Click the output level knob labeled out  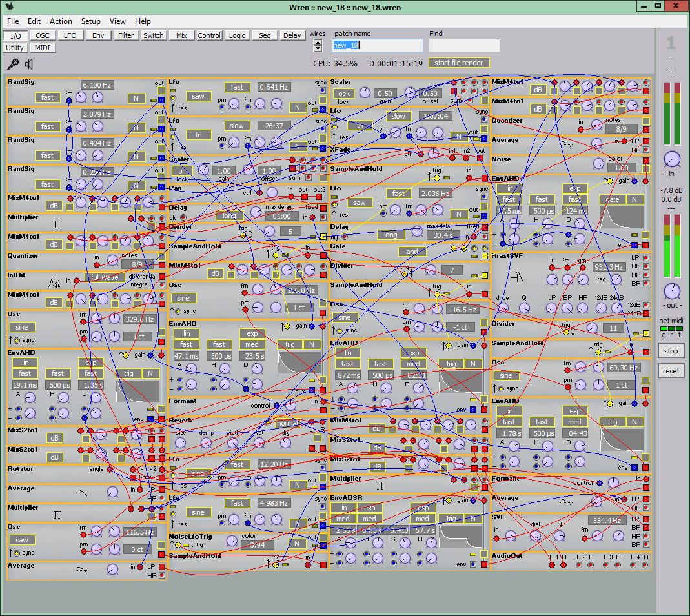(x=671, y=291)
